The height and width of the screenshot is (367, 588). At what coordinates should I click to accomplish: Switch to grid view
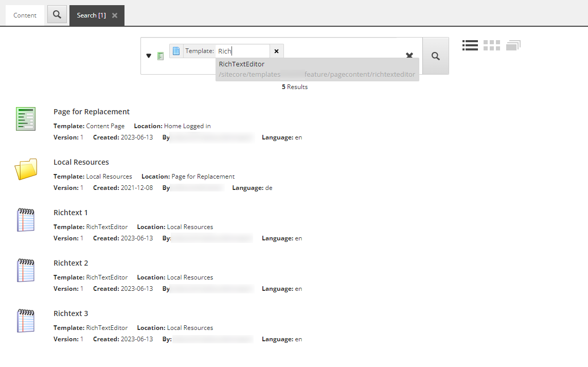pyautogui.click(x=492, y=45)
